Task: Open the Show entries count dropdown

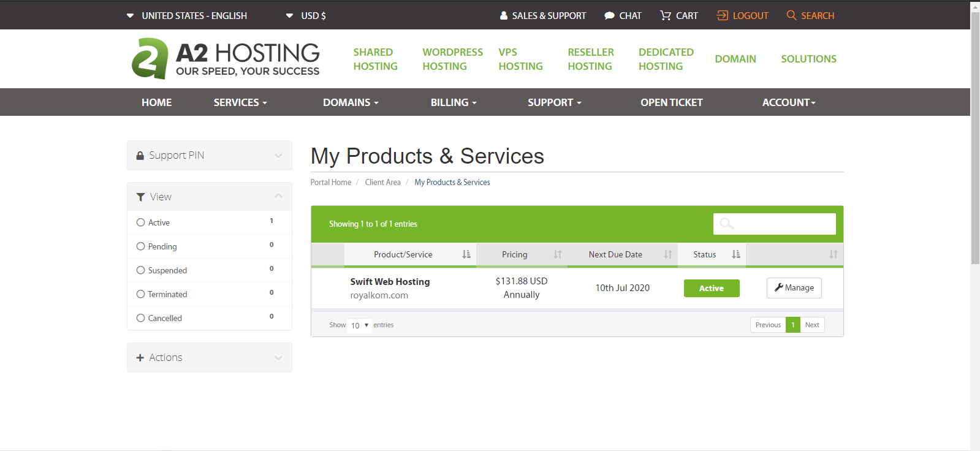Action: (360, 325)
